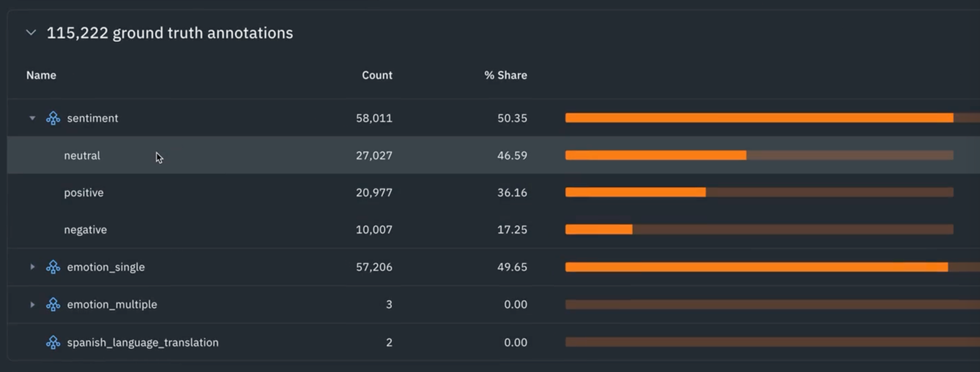The width and height of the screenshot is (980, 372).
Task: Sort by the Name column header
Action: pyautogui.click(x=41, y=75)
